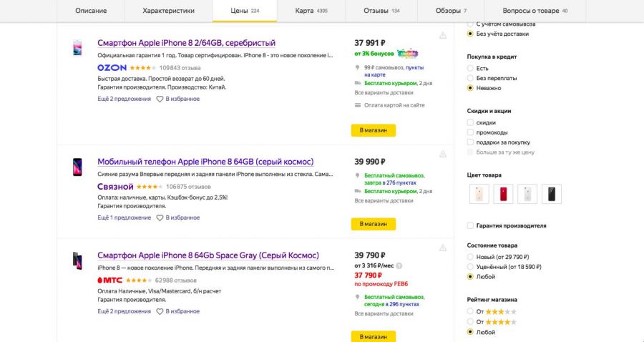Screen dimensions: 644x342
Task: Add Связной offer to favorites via heart
Action: (x=160, y=218)
